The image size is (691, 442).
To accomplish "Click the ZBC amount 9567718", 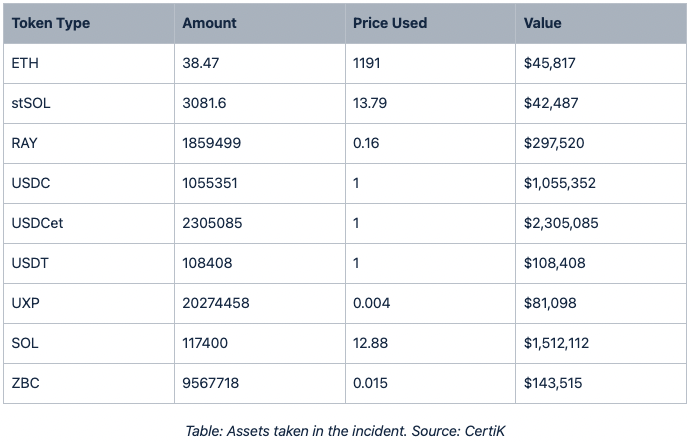I will click(x=211, y=383).
